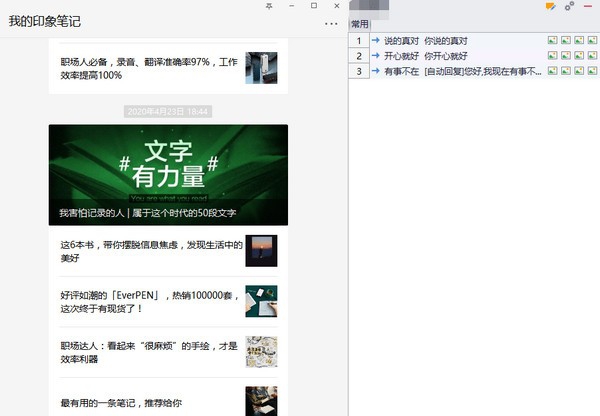Click rightmost image icon in 有事不在 row
Image resolution: width=600 pixels, height=416 pixels.
592,71
